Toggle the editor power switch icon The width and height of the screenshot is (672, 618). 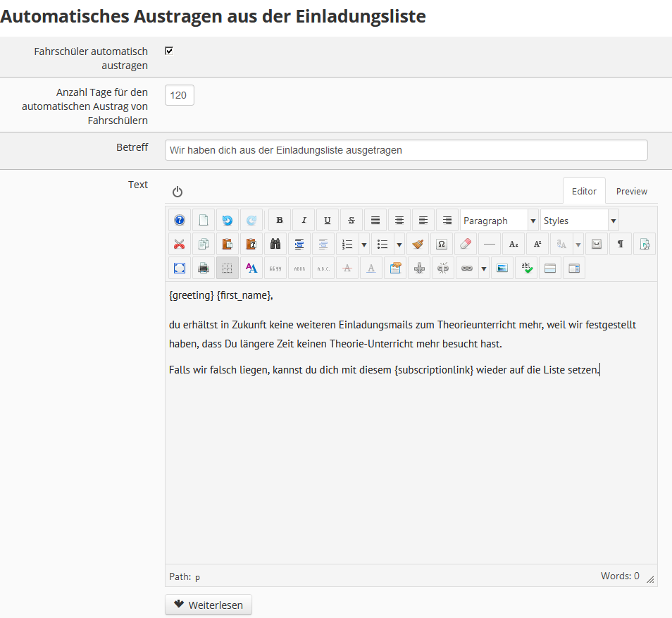coord(178,192)
